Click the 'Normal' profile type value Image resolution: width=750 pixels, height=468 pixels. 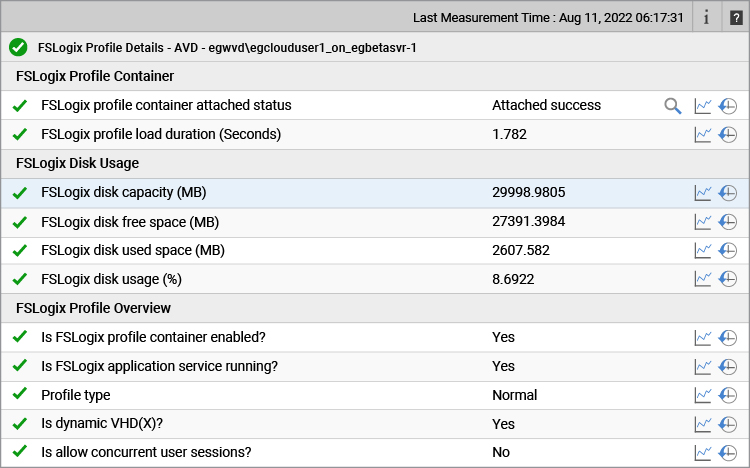tap(515, 395)
